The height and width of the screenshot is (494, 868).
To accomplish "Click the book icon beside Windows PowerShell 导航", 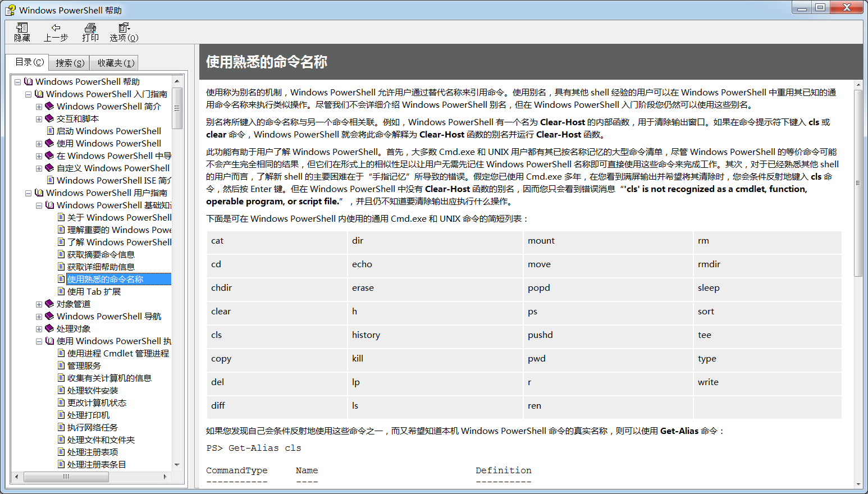I will [x=49, y=316].
